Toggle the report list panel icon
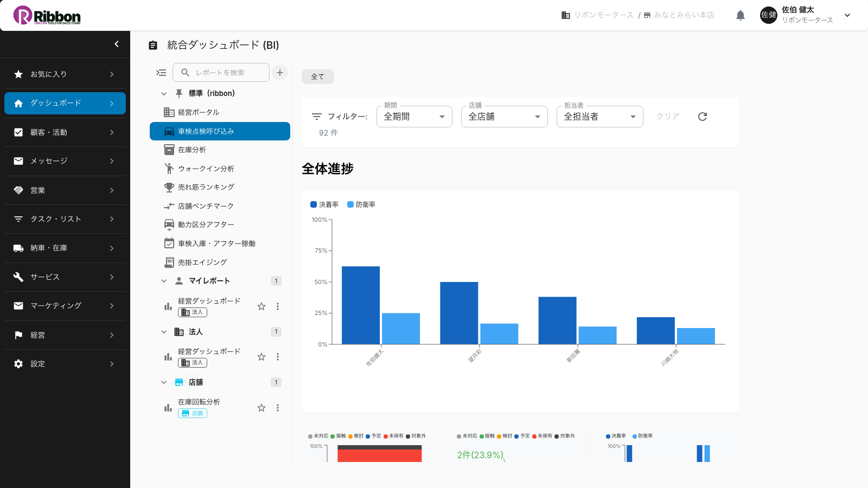Viewport: 868px width, 488px height. (x=161, y=73)
